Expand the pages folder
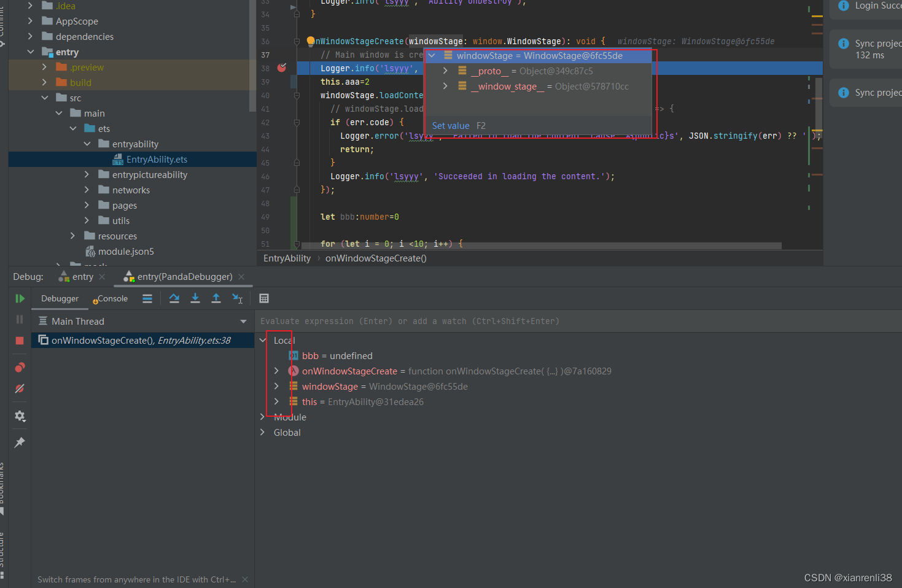Screen dimensions: 902x588 tap(87, 205)
